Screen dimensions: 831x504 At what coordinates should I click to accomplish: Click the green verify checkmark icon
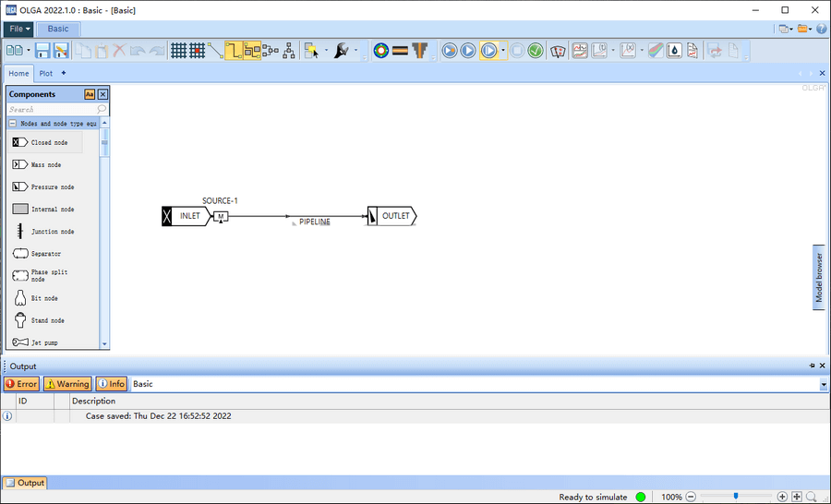[536, 51]
